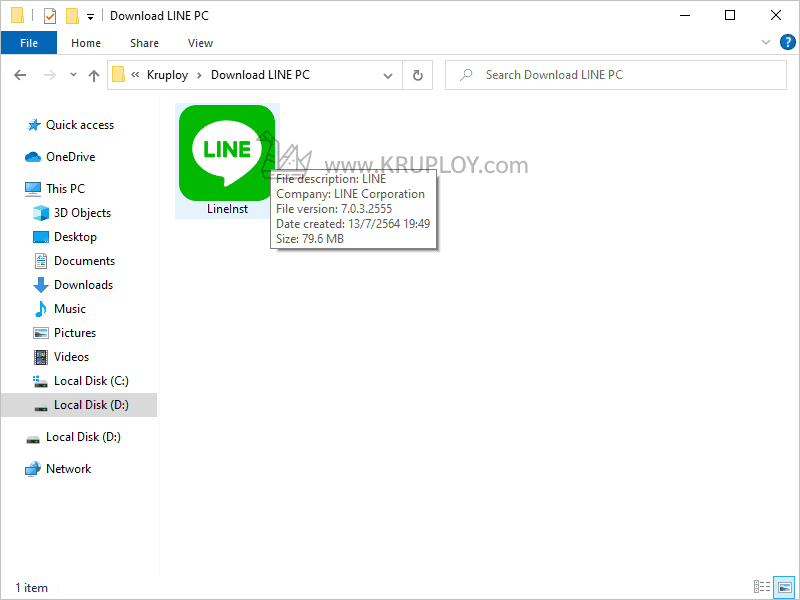This screenshot has height=600, width=800.
Task: Open the Desktop folder in sidebar
Action: (75, 237)
